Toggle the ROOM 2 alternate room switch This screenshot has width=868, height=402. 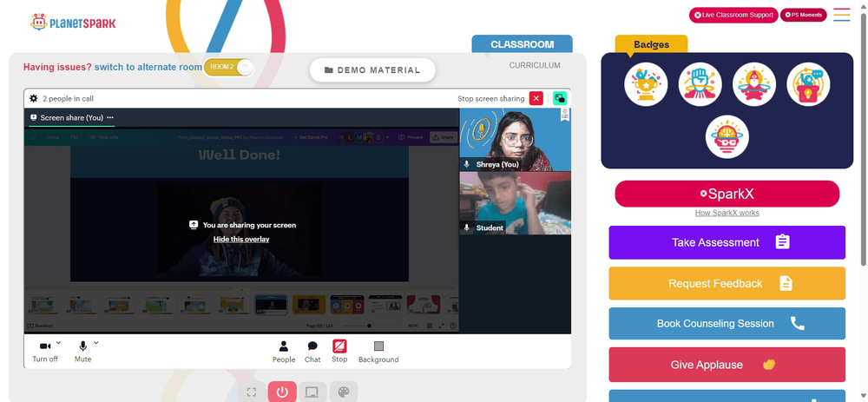[228, 67]
